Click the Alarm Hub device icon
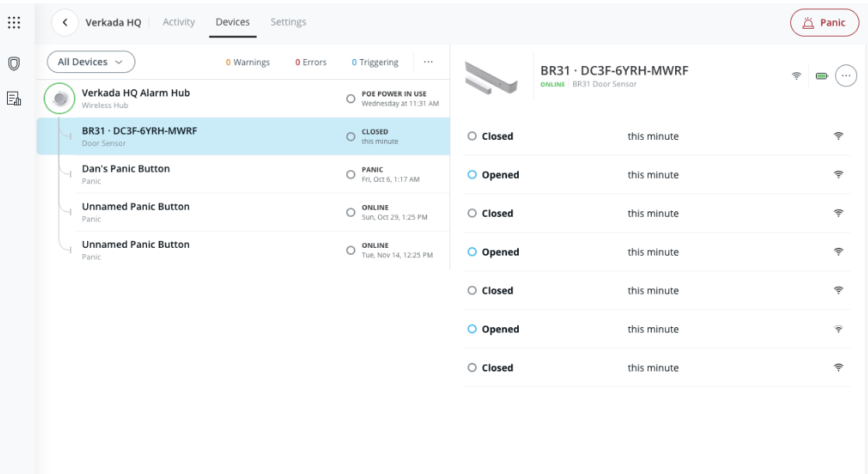 [x=60, y=98]
